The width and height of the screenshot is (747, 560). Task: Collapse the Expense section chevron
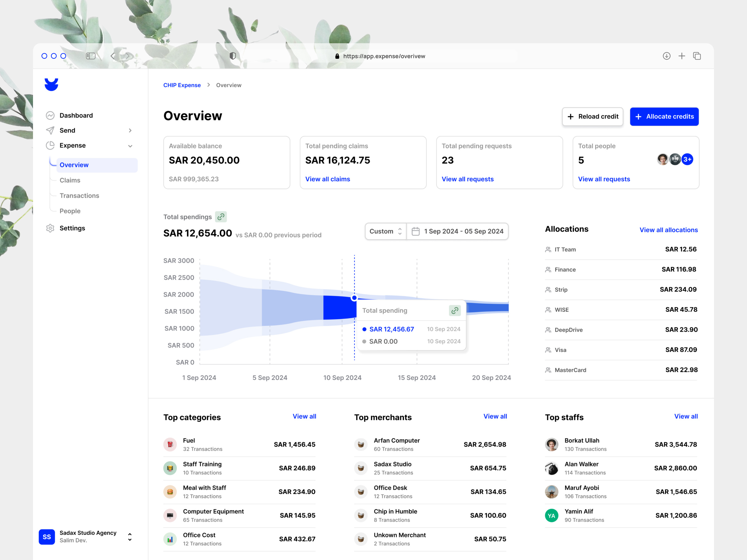click(x=130, y=146)
